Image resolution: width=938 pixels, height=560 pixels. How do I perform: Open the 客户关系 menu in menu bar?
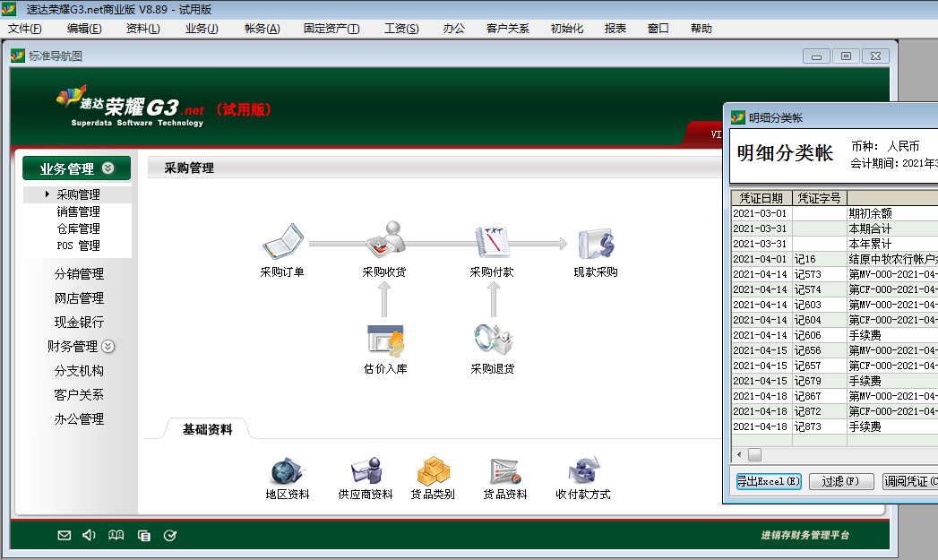click(507, 29)
